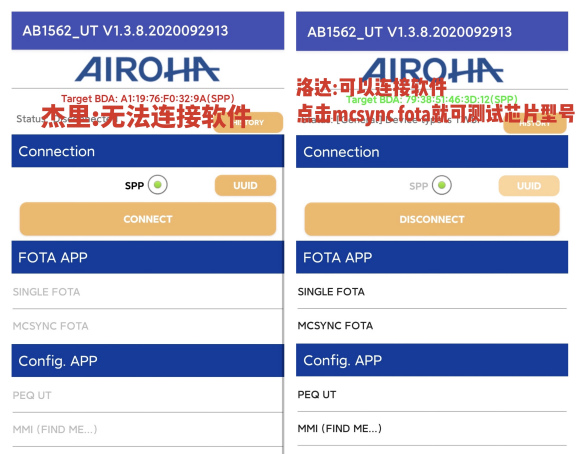The height and width of the screenshot is (454, 580).
Task: Click Connection header in right screen
Action: click(432, 152)
